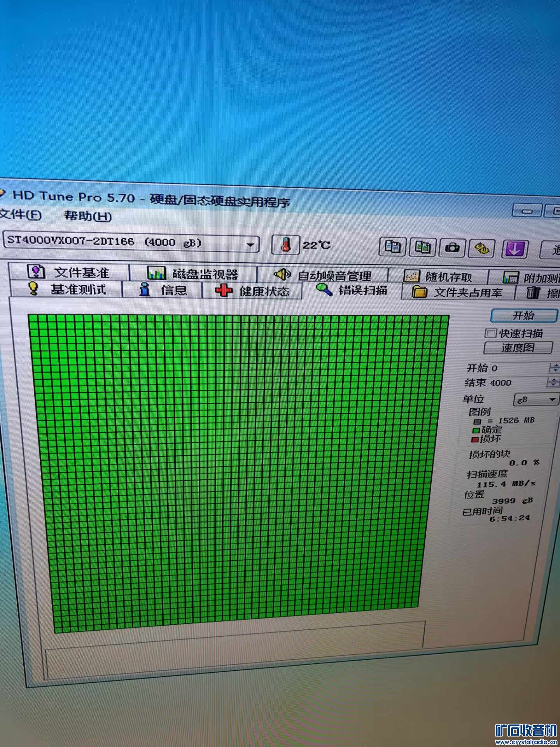560x747 pixels.
Task: Minimize the HD Tune Pro window
Action: point(527,210)
